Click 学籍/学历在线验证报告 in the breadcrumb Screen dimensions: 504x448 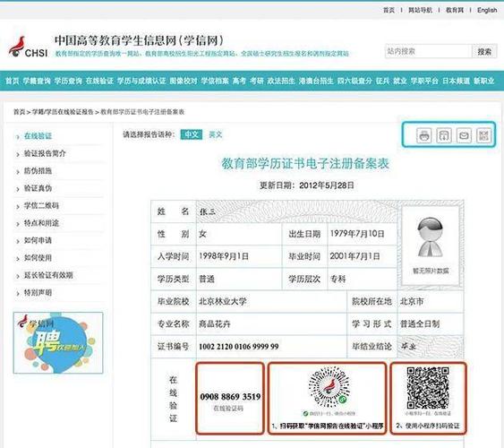point(63,112)
